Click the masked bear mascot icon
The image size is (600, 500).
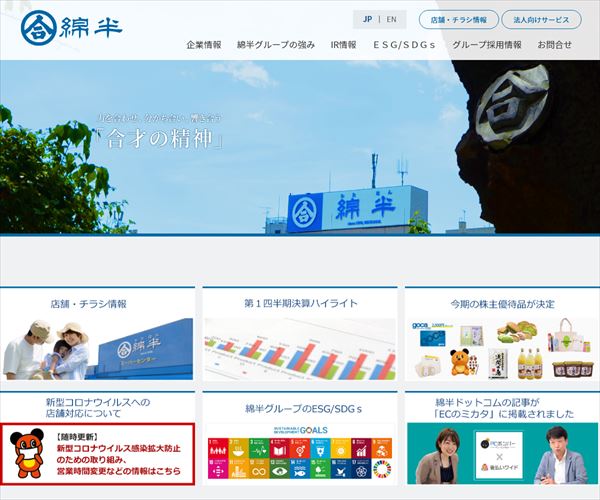click(x=27, y=453)
